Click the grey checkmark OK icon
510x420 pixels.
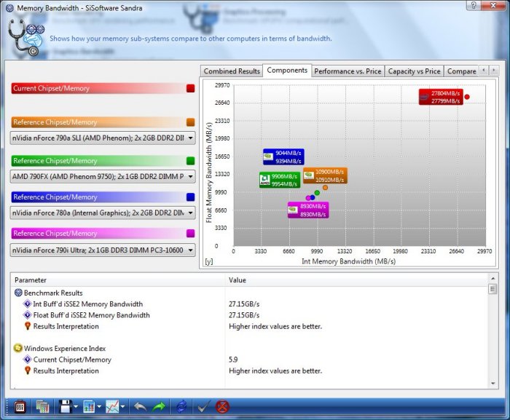point(203,407)
